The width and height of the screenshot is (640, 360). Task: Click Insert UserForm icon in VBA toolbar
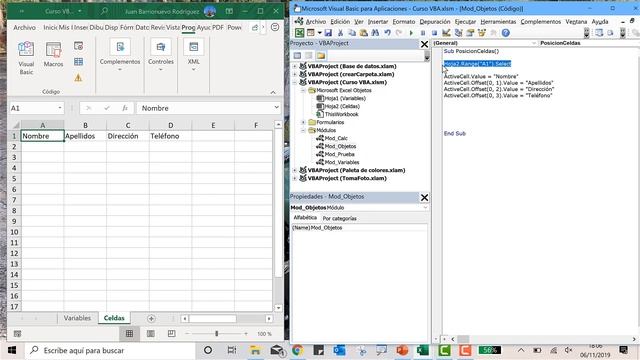[311, 33]
